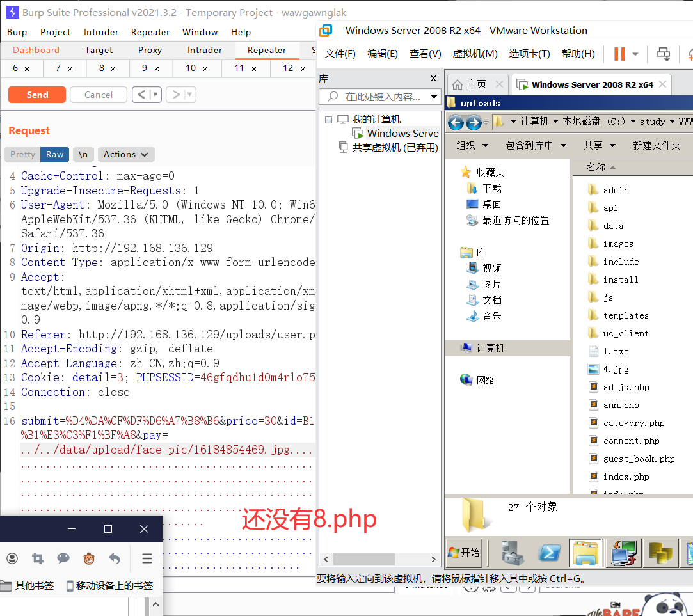The width and height of the screenshot is (693, 616).
Task: Close the VMware 库 library panel
Action: click(x=434, y=78)
